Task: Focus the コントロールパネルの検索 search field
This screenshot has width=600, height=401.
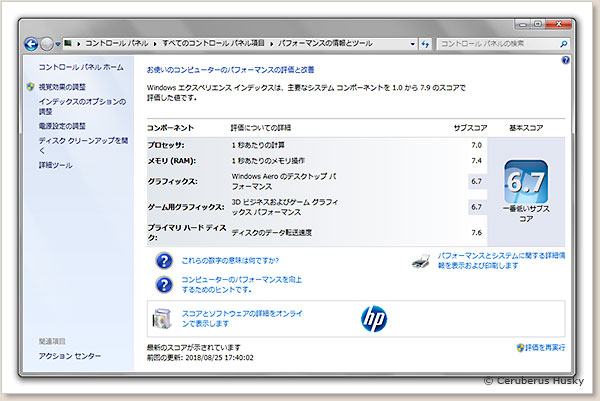Action: (x=497, y=44)
